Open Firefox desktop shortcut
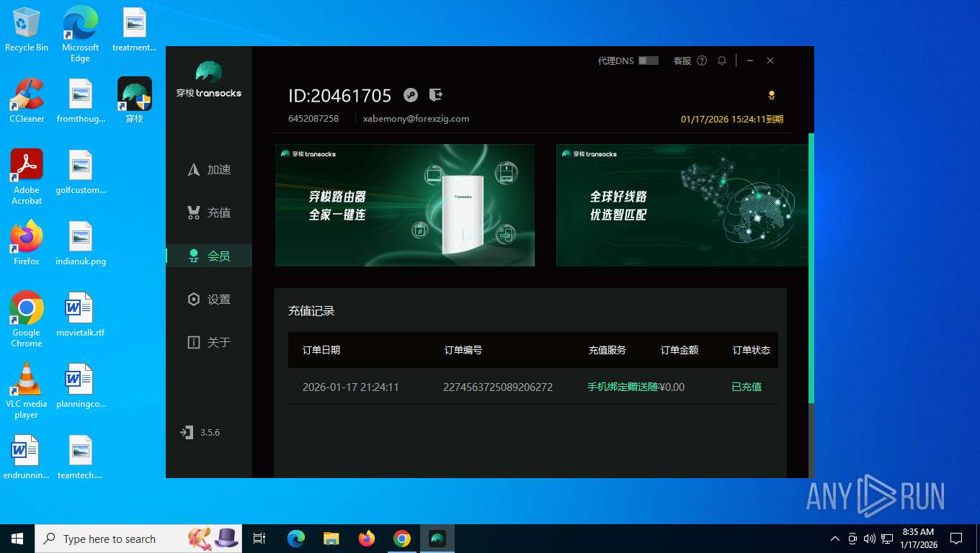 [x=27, y=243]
